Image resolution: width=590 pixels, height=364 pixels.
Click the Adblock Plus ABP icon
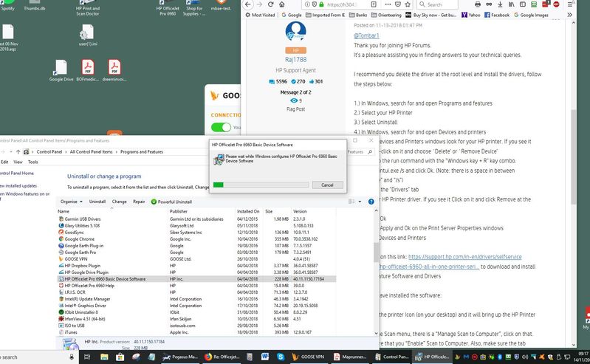(556, 4)
